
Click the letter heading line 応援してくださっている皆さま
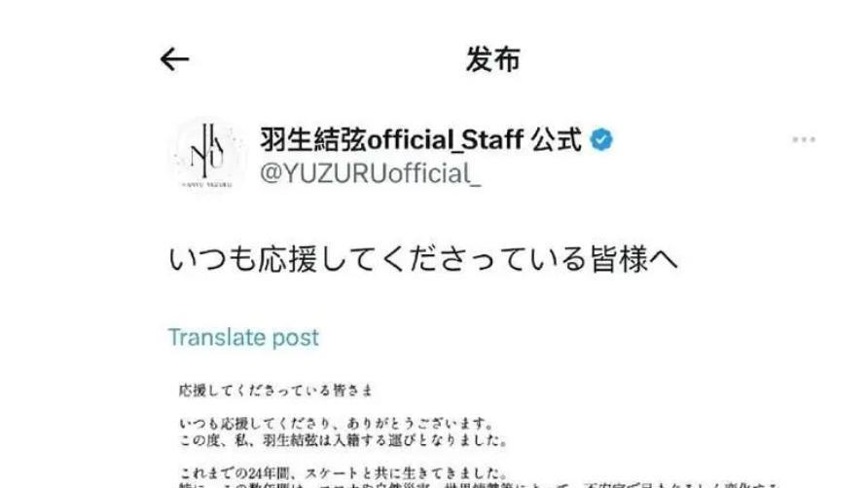click(x=275, y=391)
